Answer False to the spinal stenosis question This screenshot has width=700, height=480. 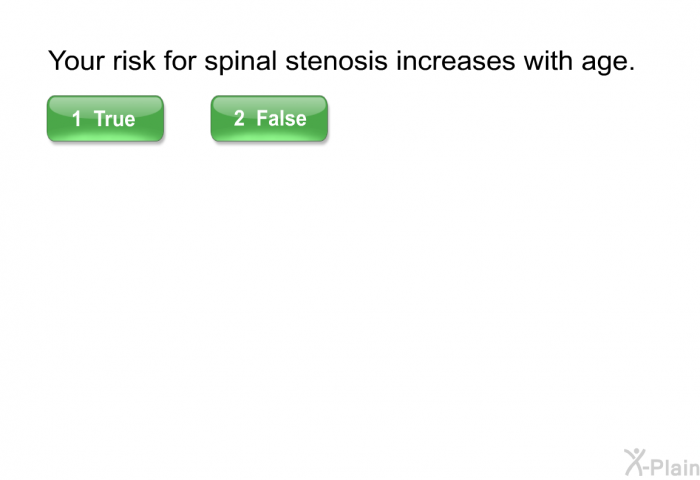pyautogui.click(x=269, y=119)
